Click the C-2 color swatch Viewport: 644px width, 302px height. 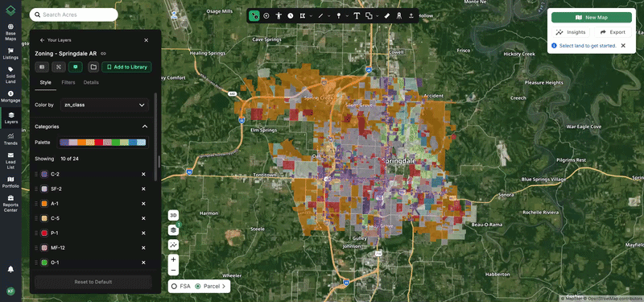[x=44, y=174]
